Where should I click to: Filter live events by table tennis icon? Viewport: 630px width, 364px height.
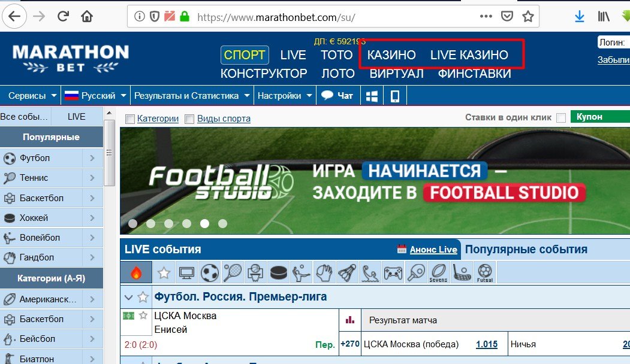pos(416,273)
